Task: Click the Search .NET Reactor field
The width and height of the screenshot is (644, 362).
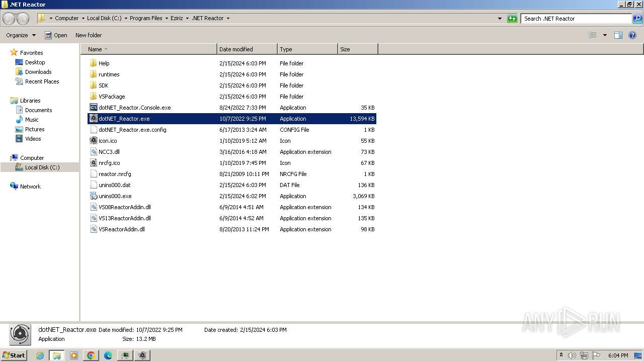Action: tap(576, 19)
